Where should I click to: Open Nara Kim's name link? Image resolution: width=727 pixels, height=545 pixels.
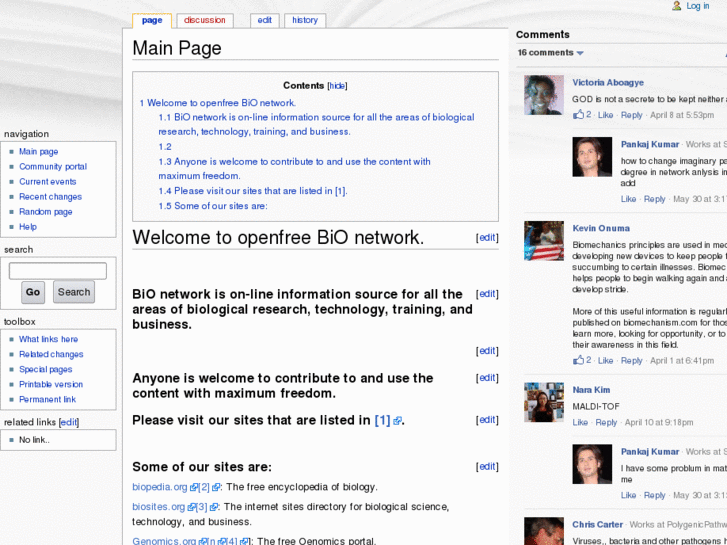tap(591, 390)
